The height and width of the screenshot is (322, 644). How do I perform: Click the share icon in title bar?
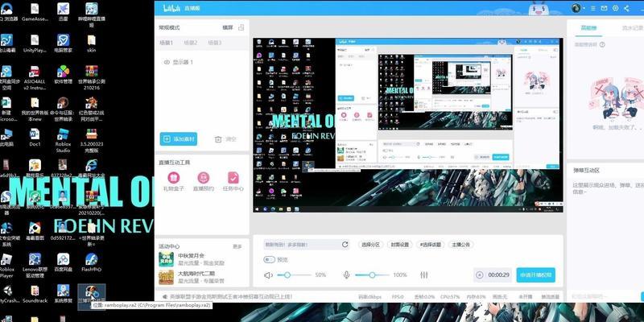coord(626,8)
